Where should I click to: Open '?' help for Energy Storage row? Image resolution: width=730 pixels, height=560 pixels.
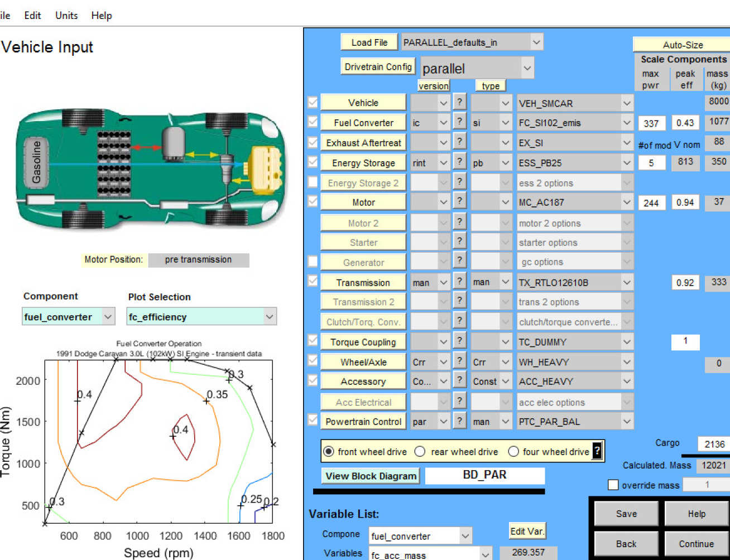click(x=459, y=162)
